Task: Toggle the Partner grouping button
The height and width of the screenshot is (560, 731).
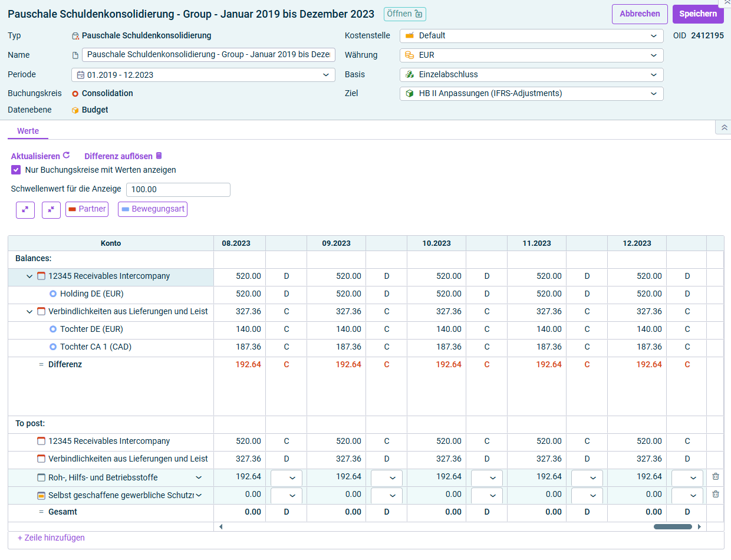Action: (x=87, y=209)
